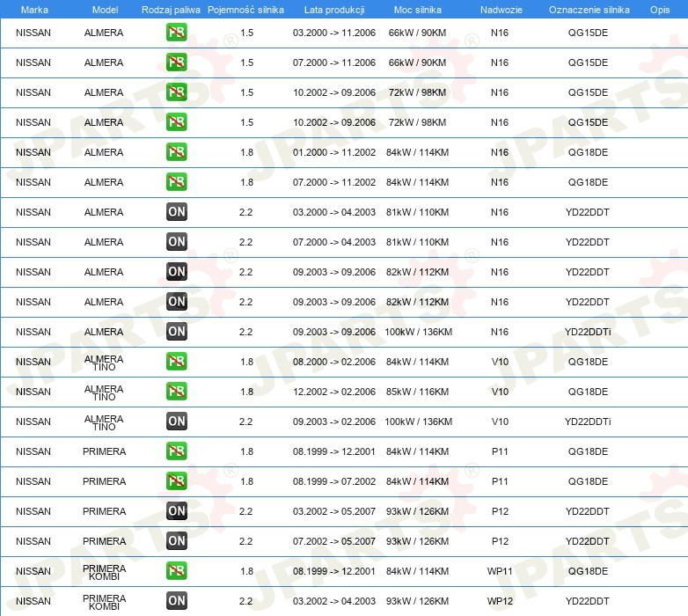Select the date range 08.2000 -> 02.2006

[334, 362]
